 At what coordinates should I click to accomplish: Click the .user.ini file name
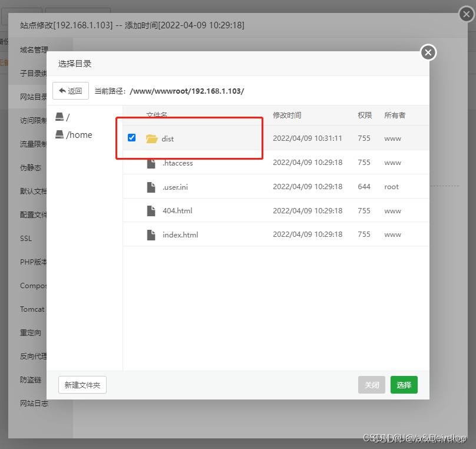click(175, 187)
